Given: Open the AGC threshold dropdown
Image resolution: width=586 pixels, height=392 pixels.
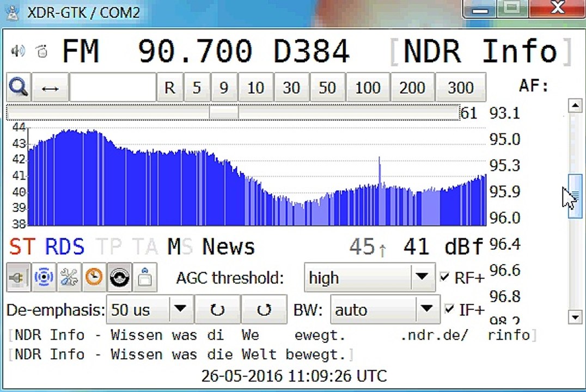Looking at the screenshot, I should coord(370,277).
